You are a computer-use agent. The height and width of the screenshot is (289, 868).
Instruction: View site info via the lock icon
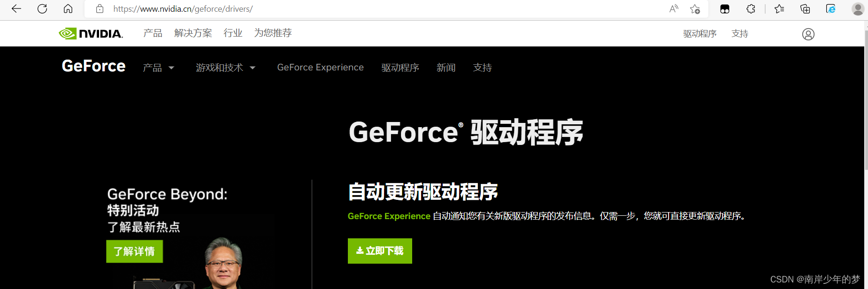click(100, 9)
